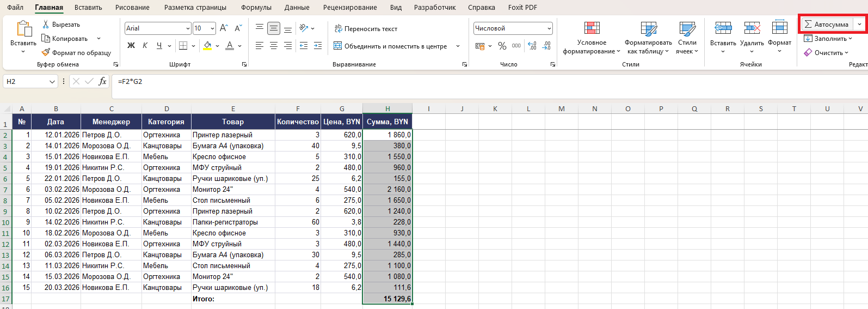The width and height of the screenshot is (868, 309).
Task: Cut selection with Вырезать scissors
Action: tap(61, 25)
